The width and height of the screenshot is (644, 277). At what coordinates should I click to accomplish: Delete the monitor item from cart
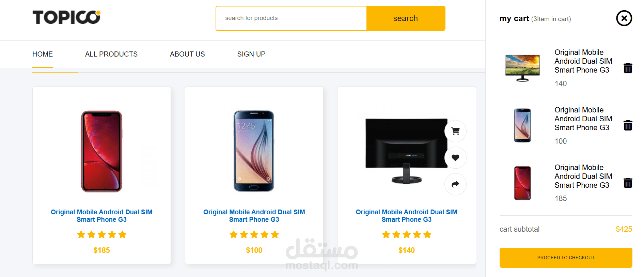(x=628, y=68)
